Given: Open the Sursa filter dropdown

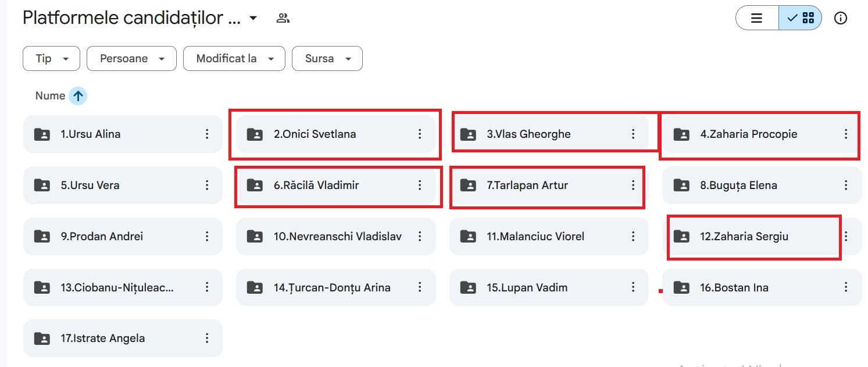Looking at the screenshot, I should [327, 59].
